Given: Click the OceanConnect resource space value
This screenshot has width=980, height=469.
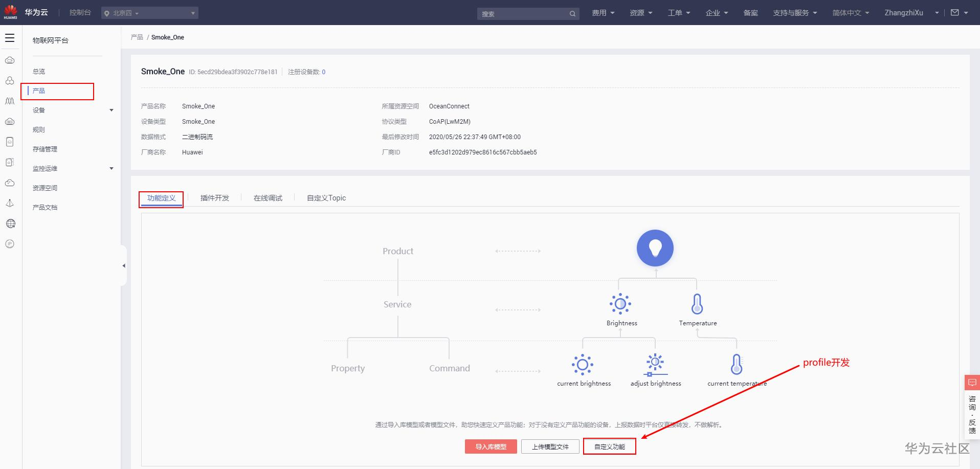Looking at the screenshot, I should [449, 106].
